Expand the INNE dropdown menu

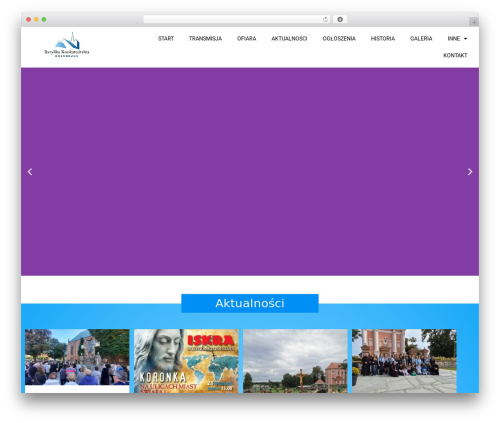click(457, 39)
